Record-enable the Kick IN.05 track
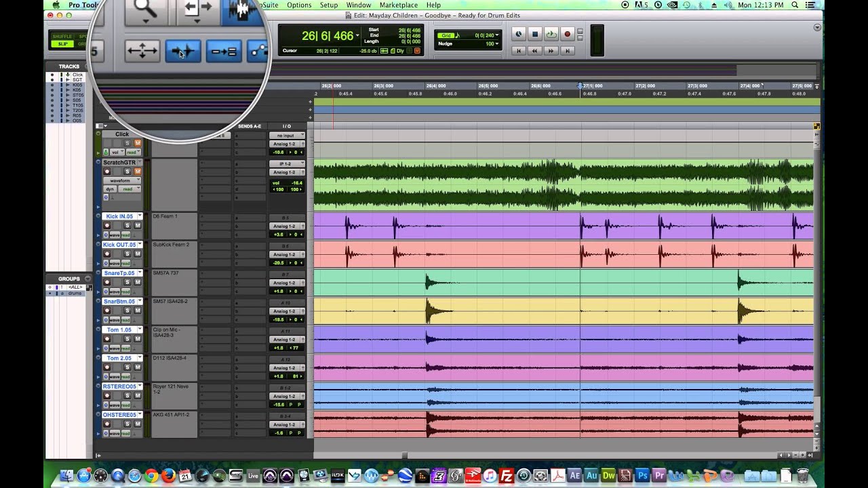 (x=106, y=226)
